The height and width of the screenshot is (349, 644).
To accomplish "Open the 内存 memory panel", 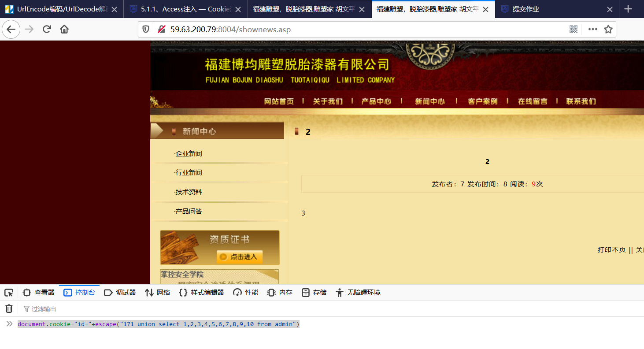I will click(280, 293).
